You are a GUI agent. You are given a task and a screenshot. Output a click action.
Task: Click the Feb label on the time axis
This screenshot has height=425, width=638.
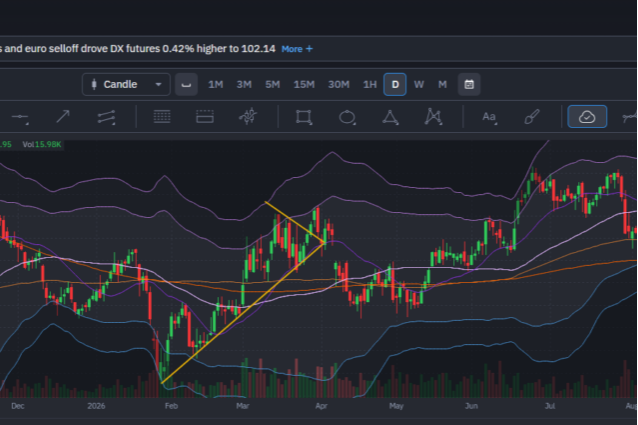click(x=171, y=406)
